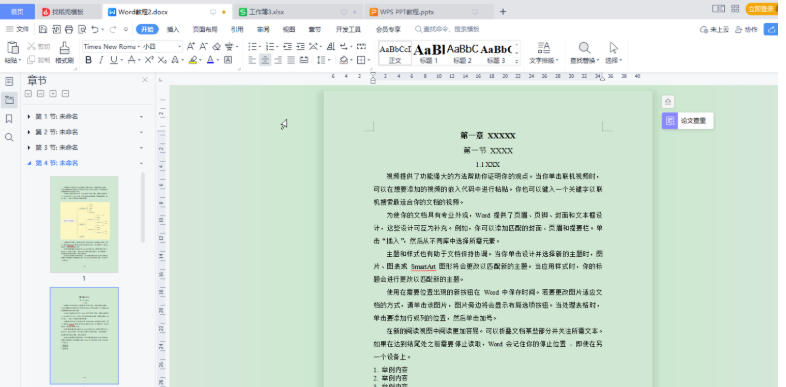This screenshot has height=387, width=786.
Task: Click the Increase Indent icon
Action: (300, 47)
